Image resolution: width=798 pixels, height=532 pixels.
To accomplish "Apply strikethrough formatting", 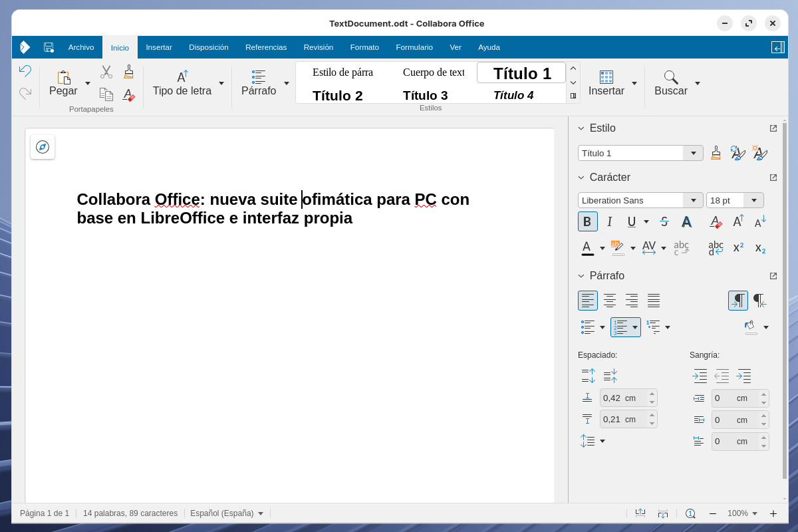I will [x=664, y=221].
